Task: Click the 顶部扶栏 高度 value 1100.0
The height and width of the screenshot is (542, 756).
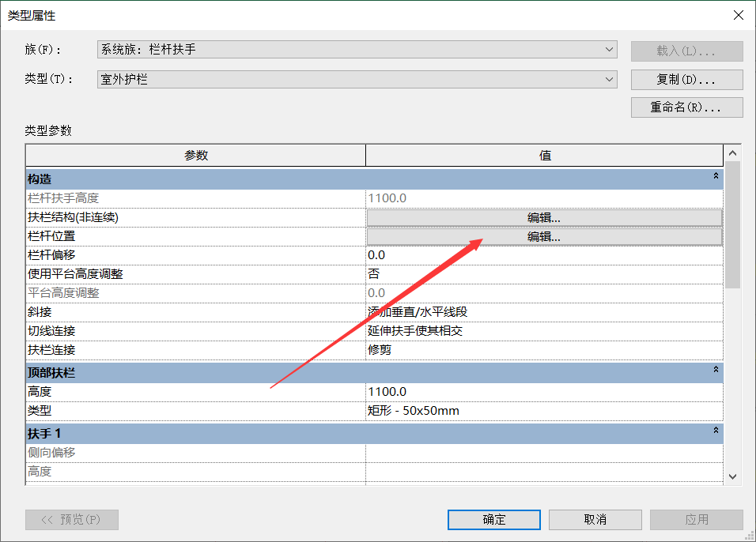Action: pyautogui.click(x=544, y=392)
